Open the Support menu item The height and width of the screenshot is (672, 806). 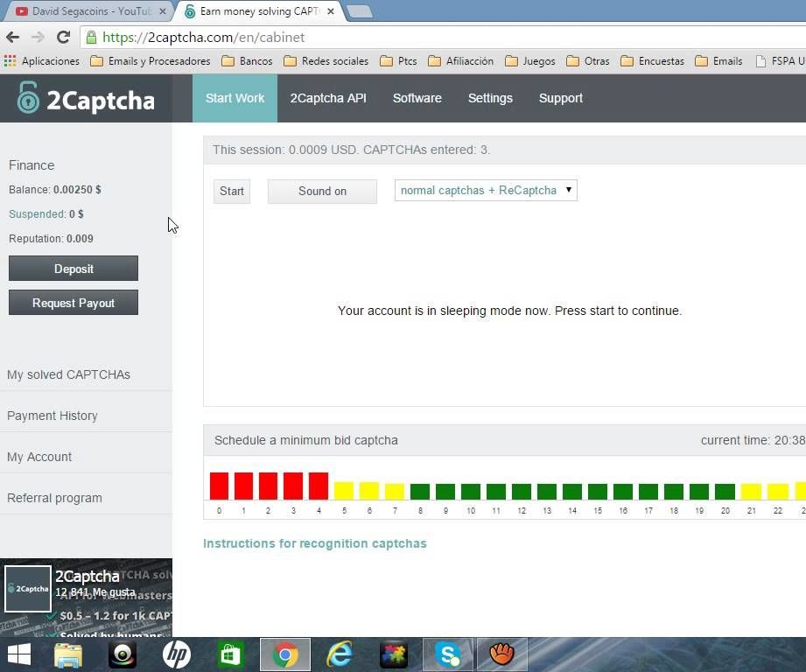[560, 98]
